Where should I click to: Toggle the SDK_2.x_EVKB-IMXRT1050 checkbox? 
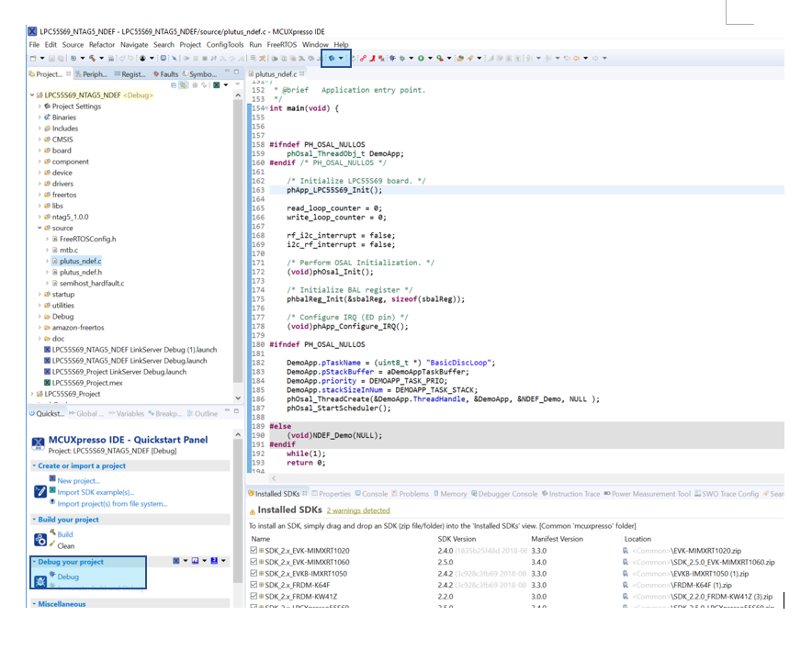pos(254,573)
